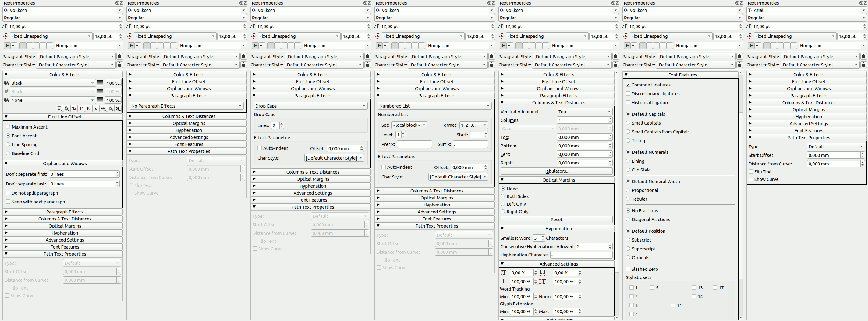868x321 pixels.
Task: Enable Discretionary Ligatures checkbox
Action: pos(628,93)
